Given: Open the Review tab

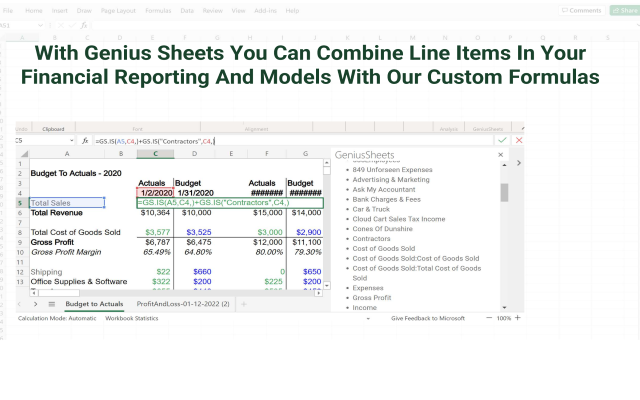Looking at the screenshot, I should pos(213,11).
